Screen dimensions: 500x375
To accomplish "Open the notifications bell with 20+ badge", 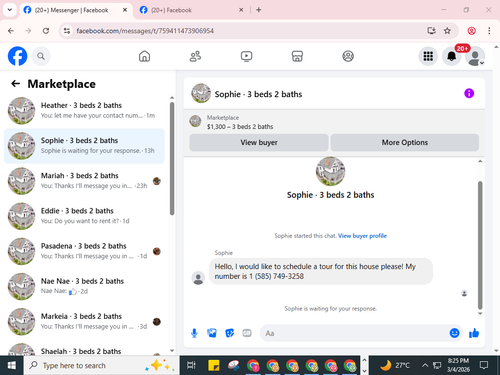I will 452,56.
